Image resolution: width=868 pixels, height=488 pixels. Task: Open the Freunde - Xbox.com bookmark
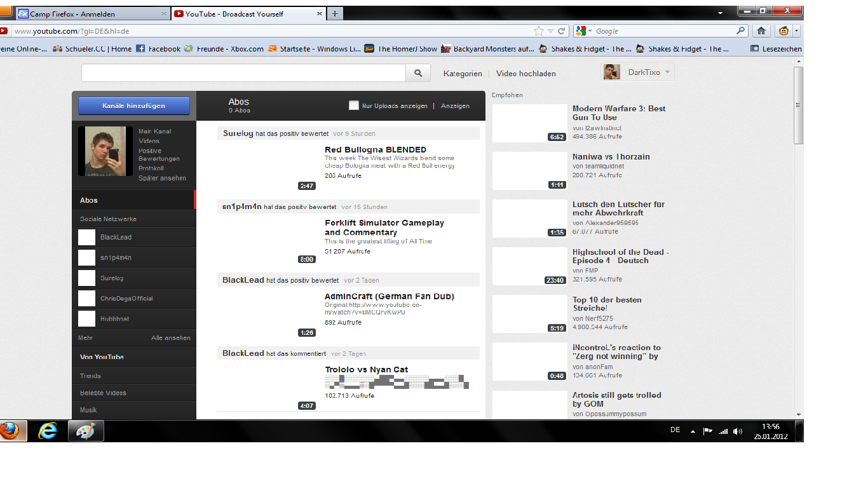pyautogui.click(x=224, y=48)
